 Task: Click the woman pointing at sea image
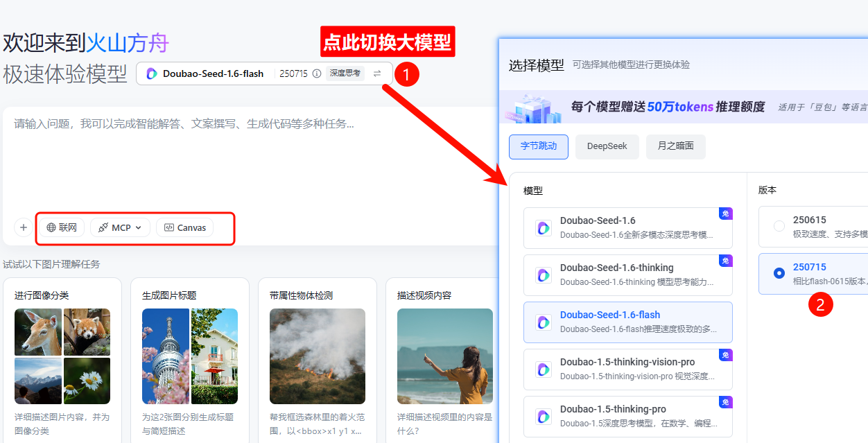[x=445, y=356]
